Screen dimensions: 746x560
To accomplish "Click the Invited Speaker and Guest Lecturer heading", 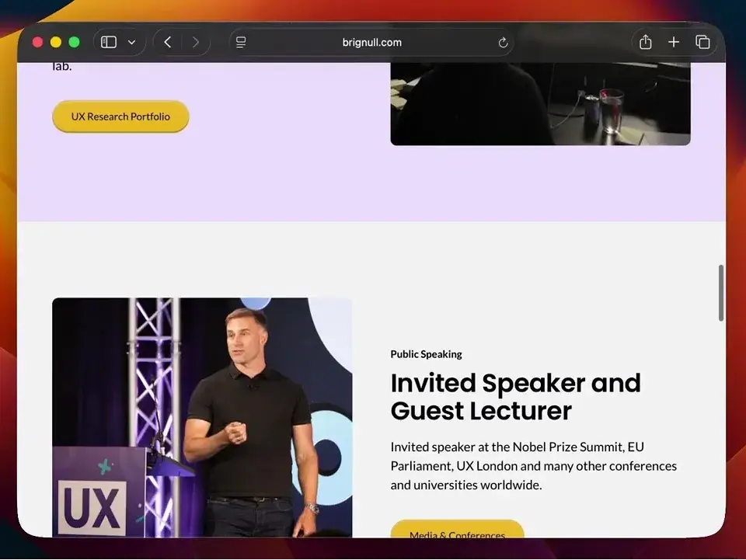I will click(515, 396).
